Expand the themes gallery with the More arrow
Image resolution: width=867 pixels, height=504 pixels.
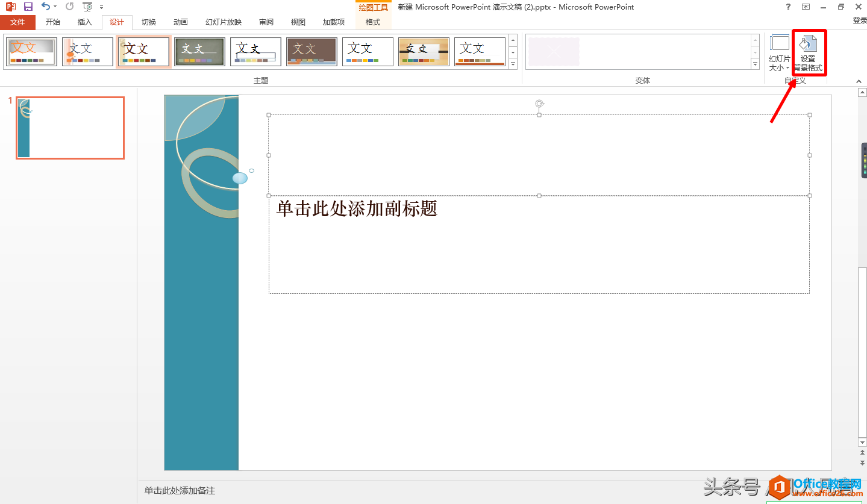point(513,63)
